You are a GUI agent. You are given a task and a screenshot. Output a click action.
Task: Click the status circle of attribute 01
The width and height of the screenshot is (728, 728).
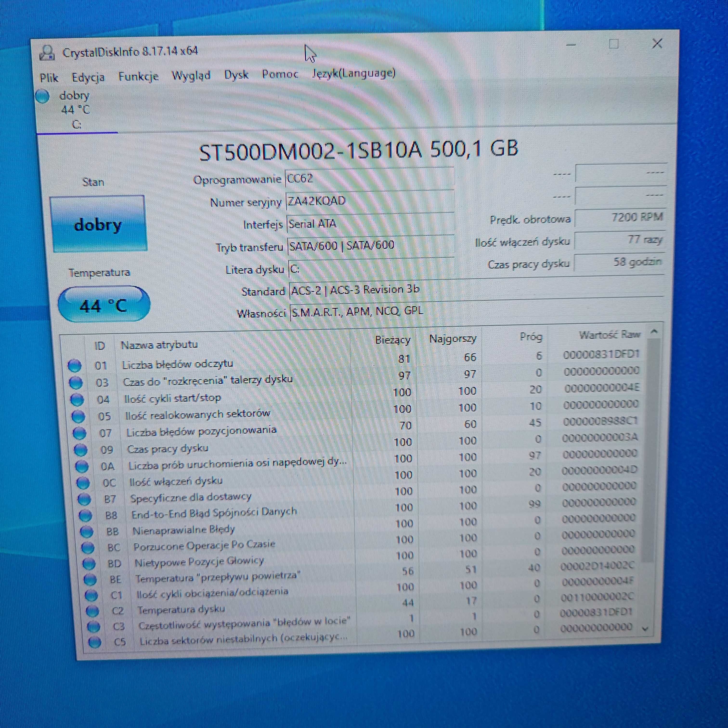point(74,365)
